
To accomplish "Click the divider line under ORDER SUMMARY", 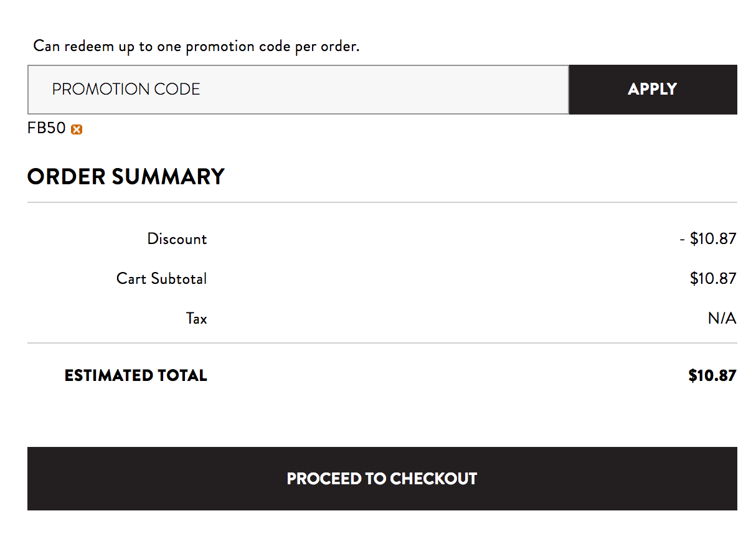I will coord(382,202).
